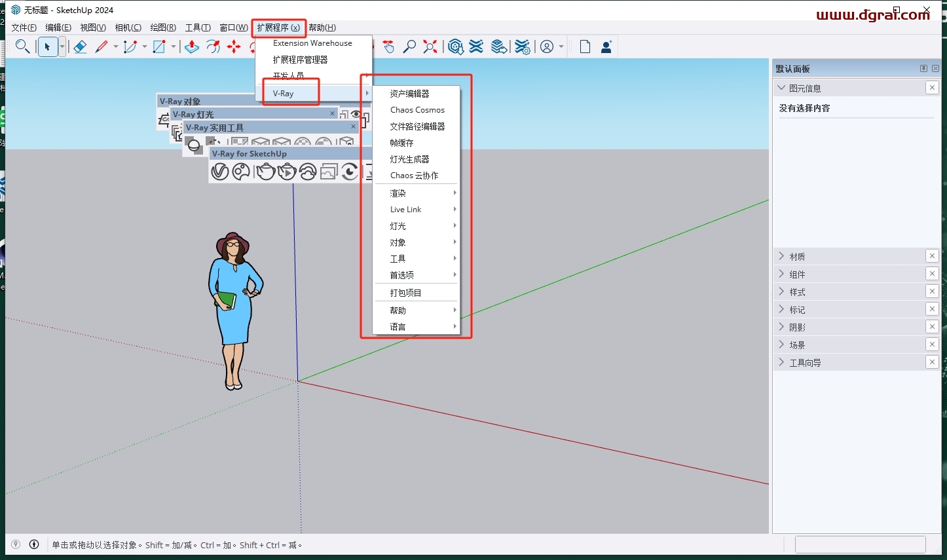Start interactive render teapot play icon
Image resolution: width=947 pixels, height=560 pixels.
287,172
